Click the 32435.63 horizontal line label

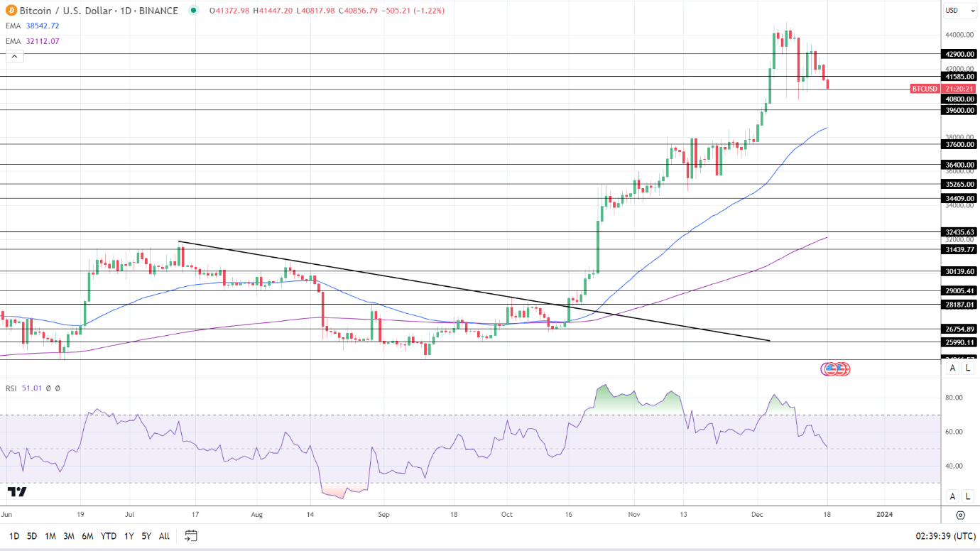[959, 232]
